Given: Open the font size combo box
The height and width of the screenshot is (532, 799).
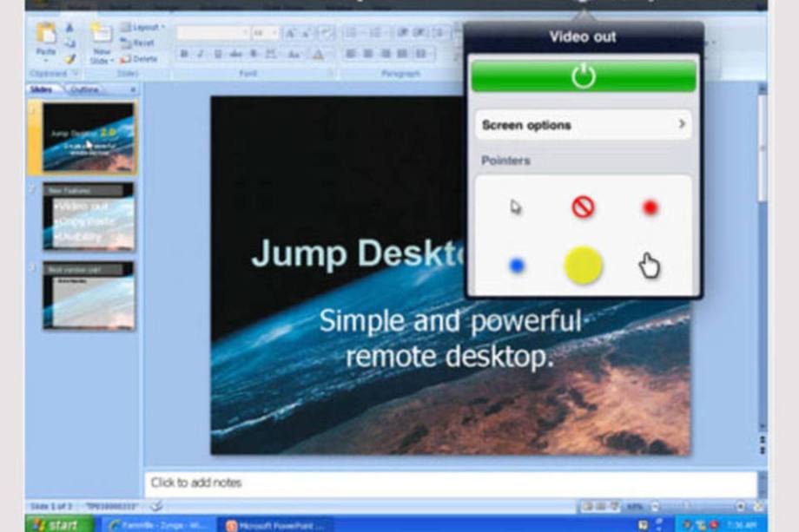Looking at the screenshot, I should (265, 33).
